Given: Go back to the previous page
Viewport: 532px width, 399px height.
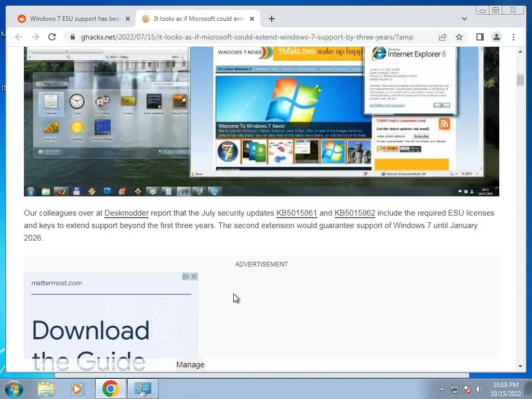Looking at the screenshot, I should click(19, 37).
